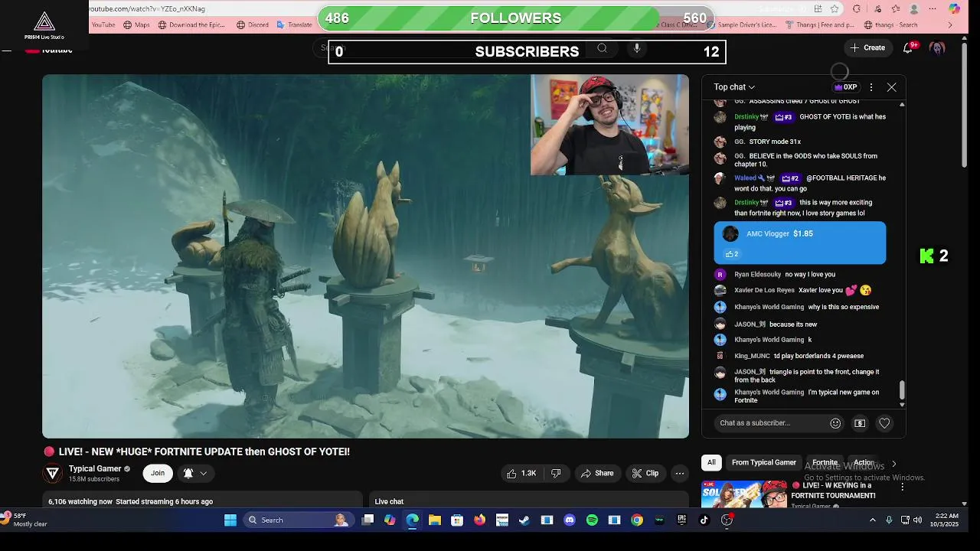Launch Firefox from the taskbar

click(x=479, y=520)
